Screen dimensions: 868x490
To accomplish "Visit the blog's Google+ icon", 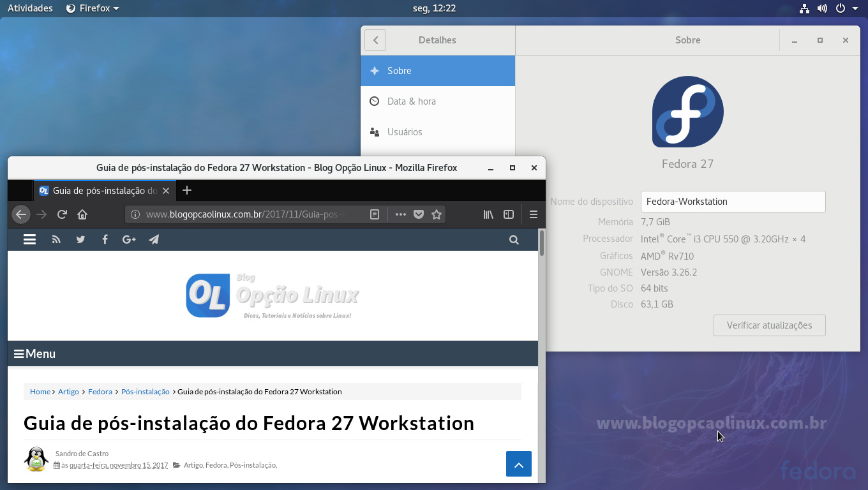I will click(129, 239).
